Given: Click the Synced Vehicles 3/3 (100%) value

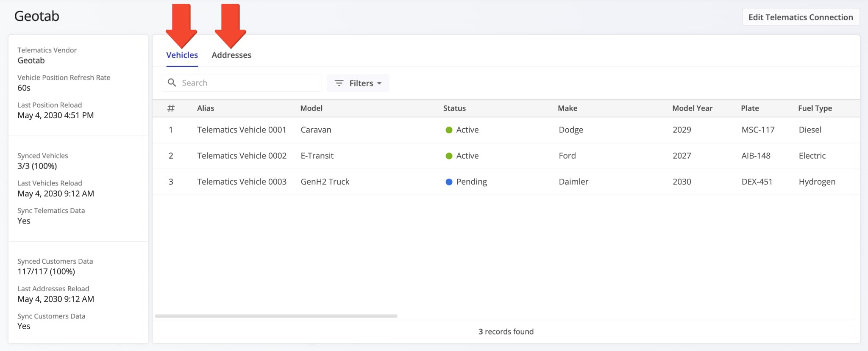Looking at the screenshot, I should (x=37, y=166).
